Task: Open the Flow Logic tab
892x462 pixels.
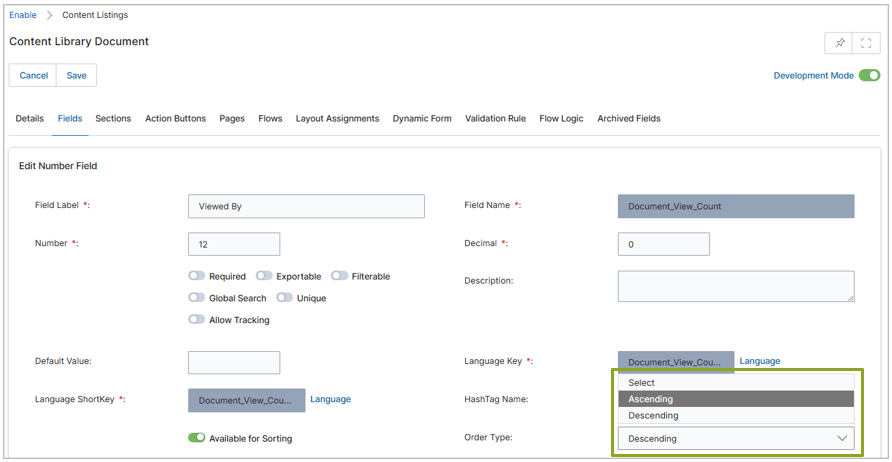Action: pyautogui.click(x=561, y=118)
